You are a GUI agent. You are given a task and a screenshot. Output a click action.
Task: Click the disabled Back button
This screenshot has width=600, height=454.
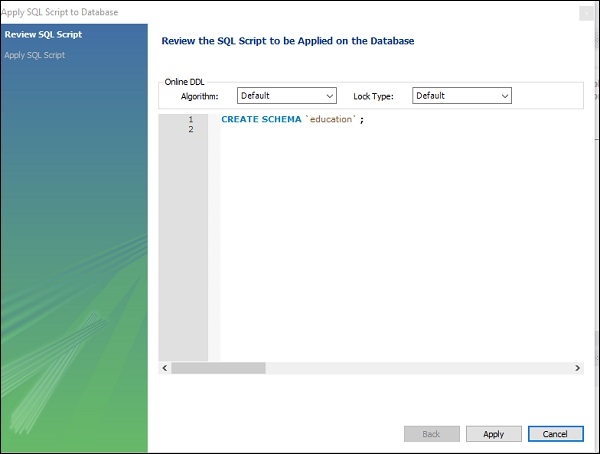(x=431, y=434)
